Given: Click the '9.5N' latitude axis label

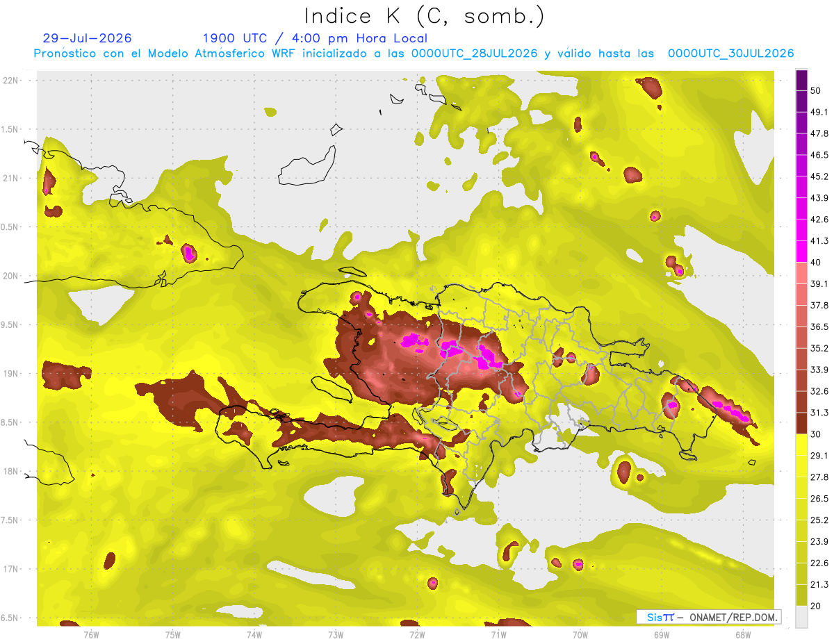Looking at the screenshot, I should 10,325.
